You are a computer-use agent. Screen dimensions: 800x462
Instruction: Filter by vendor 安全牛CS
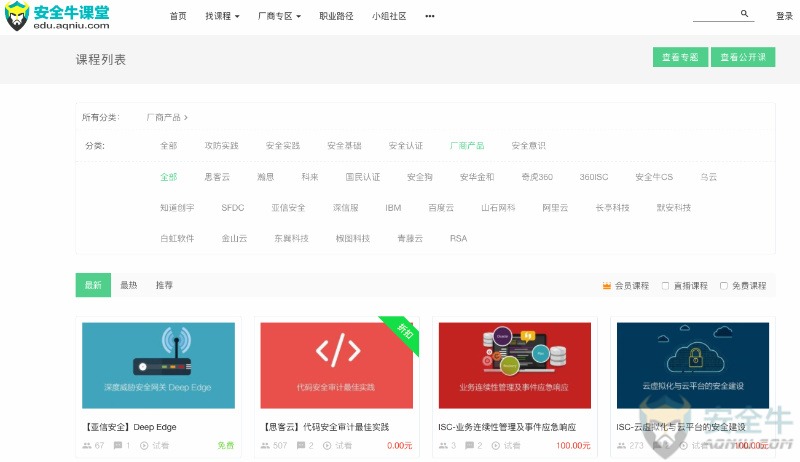pyautogui.click(x=654, y=177)
